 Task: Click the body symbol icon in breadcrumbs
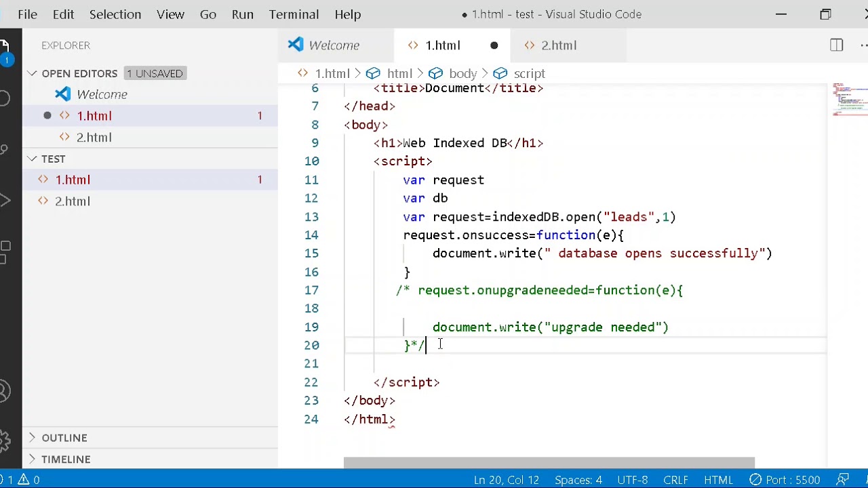[435, 73]
